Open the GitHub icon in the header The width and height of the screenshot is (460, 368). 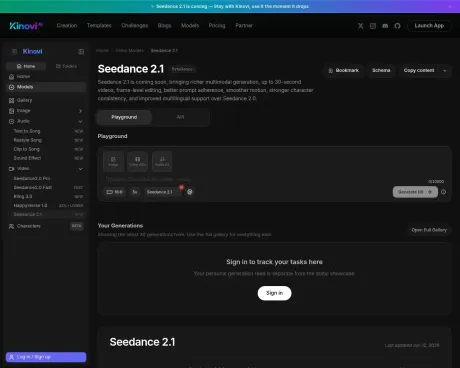(397, 26)
